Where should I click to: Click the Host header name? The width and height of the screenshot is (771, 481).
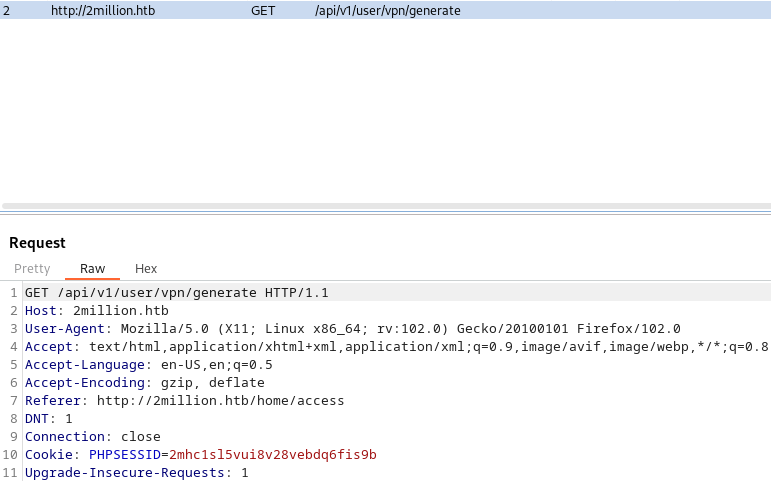click(x=40, y=311)
